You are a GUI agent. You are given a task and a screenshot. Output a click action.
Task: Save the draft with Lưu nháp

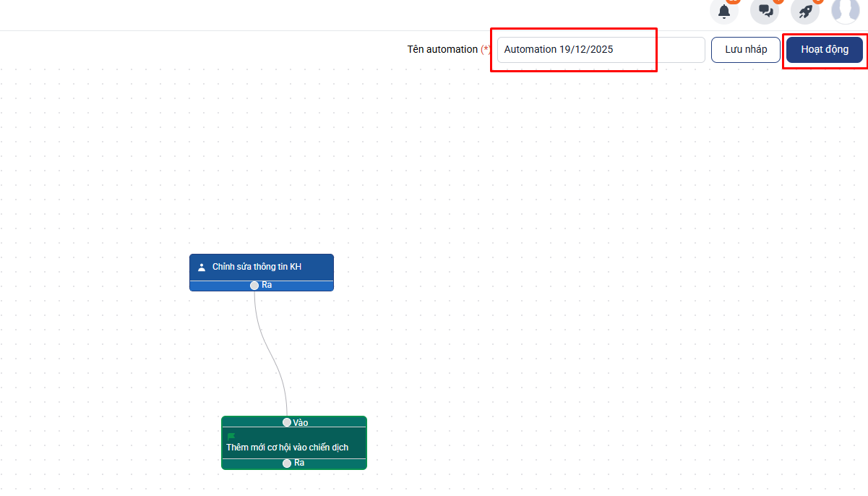pyautogui.click(x=746, y=50)
